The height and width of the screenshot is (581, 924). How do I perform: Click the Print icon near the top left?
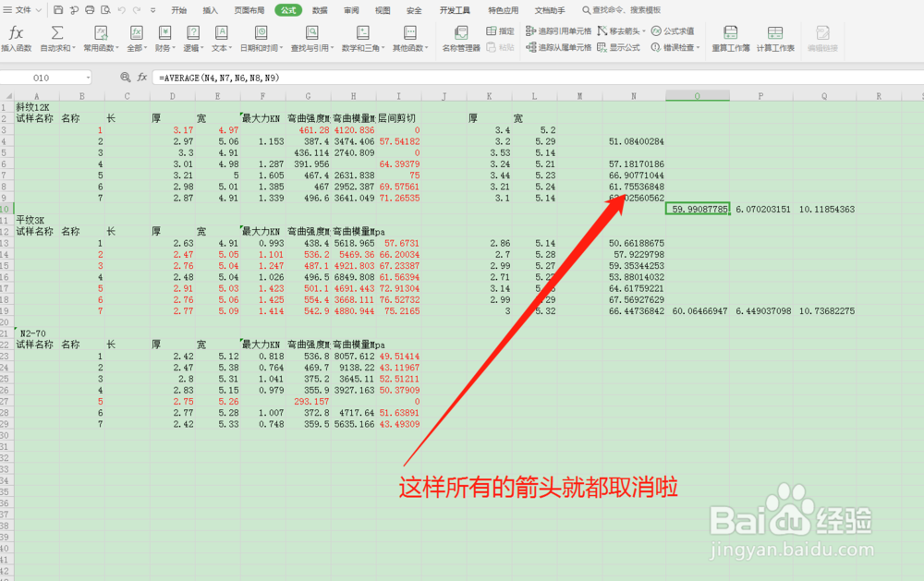(89, 8)
